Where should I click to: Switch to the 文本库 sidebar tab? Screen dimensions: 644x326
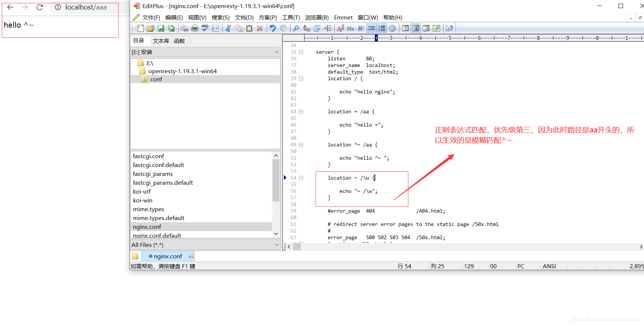(x=161, y=41)
